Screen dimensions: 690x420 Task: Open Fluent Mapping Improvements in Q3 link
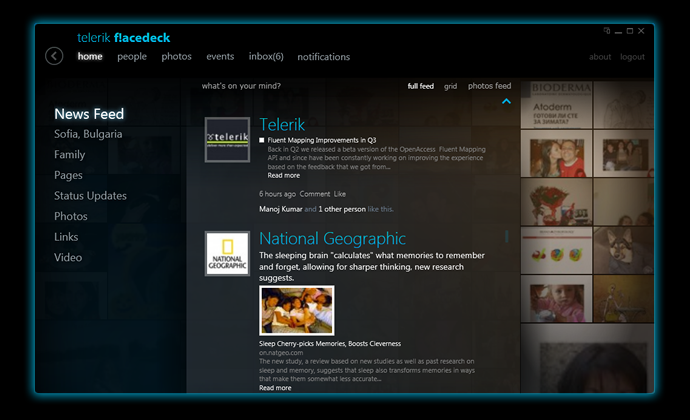322,140
